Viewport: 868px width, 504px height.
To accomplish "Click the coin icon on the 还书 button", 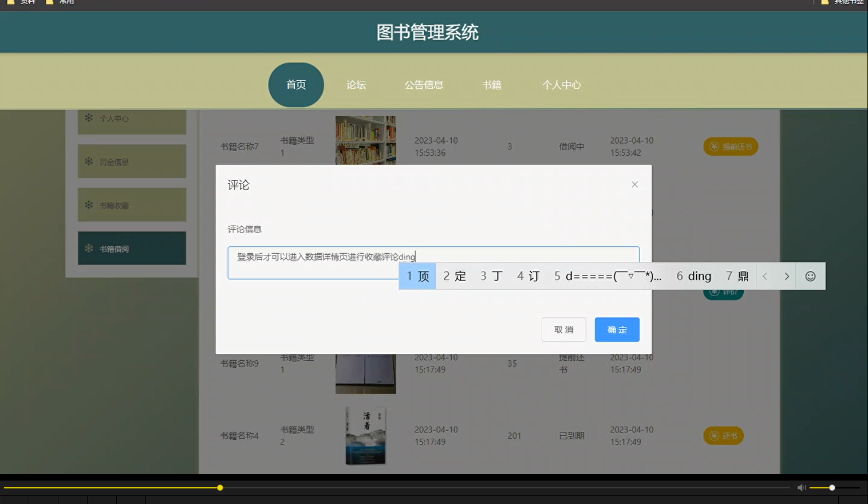I will coord(713,435).
